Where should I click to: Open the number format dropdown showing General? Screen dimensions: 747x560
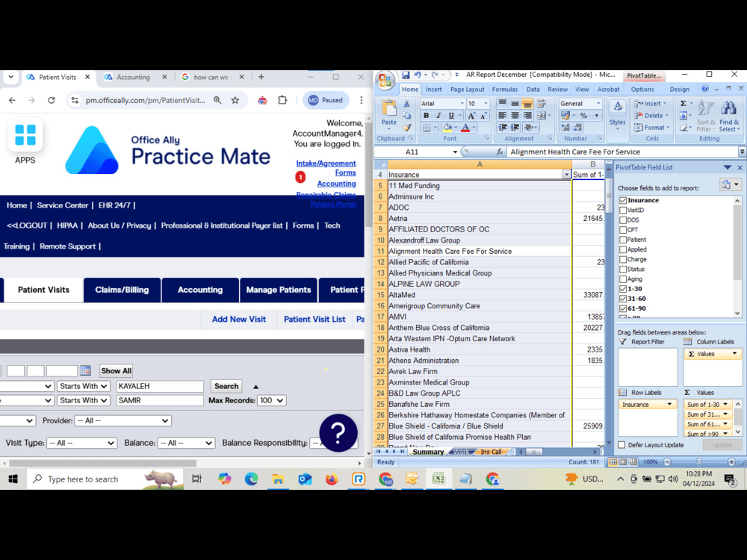coord(598,103)
